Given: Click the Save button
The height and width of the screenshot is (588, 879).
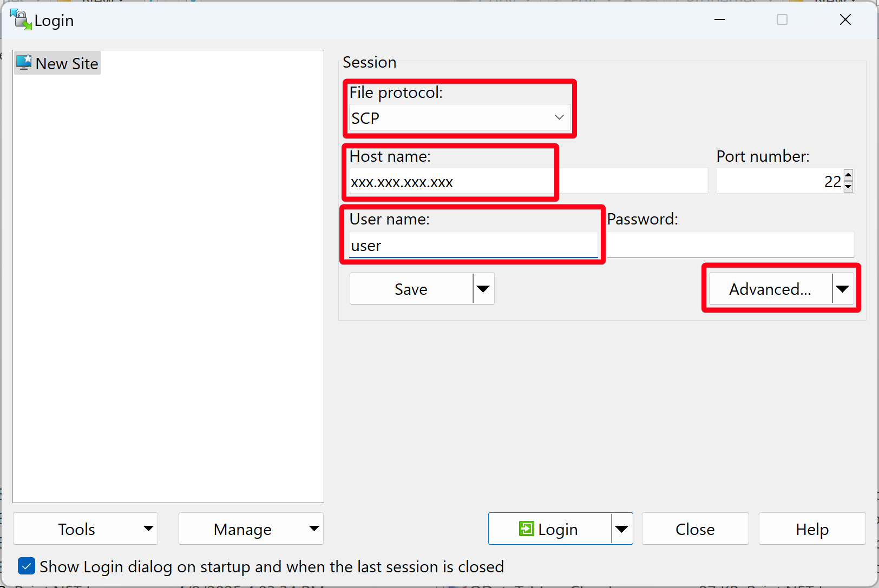Looking at the screenshot, I should tap(411, 288).
